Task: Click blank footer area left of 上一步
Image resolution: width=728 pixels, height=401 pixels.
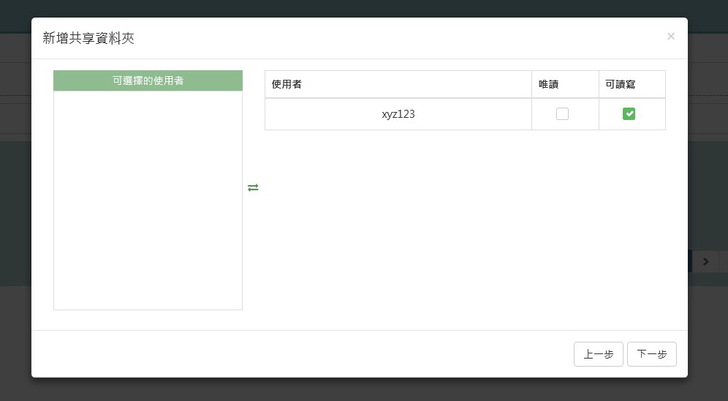Action: click(x=300, y=354)
